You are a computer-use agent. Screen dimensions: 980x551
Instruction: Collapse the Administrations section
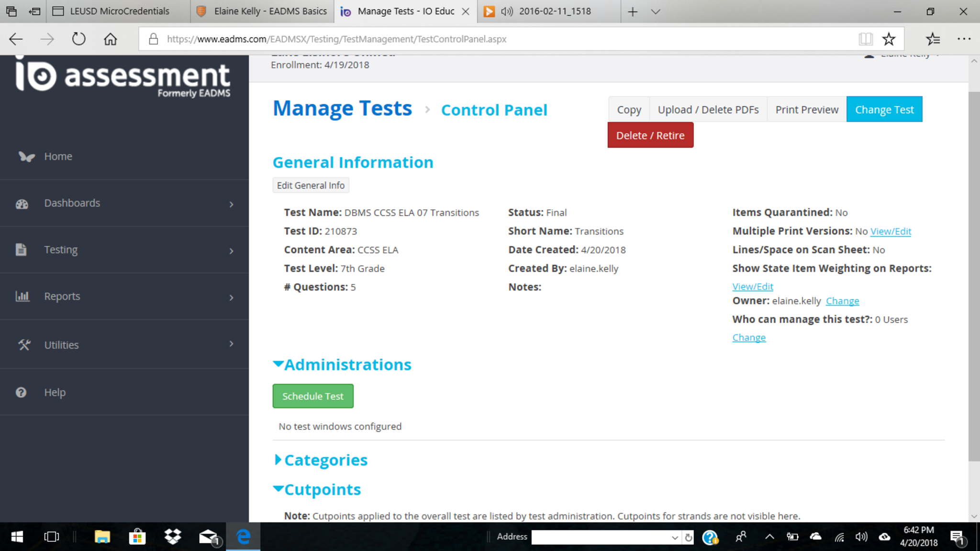coord(278,364)
